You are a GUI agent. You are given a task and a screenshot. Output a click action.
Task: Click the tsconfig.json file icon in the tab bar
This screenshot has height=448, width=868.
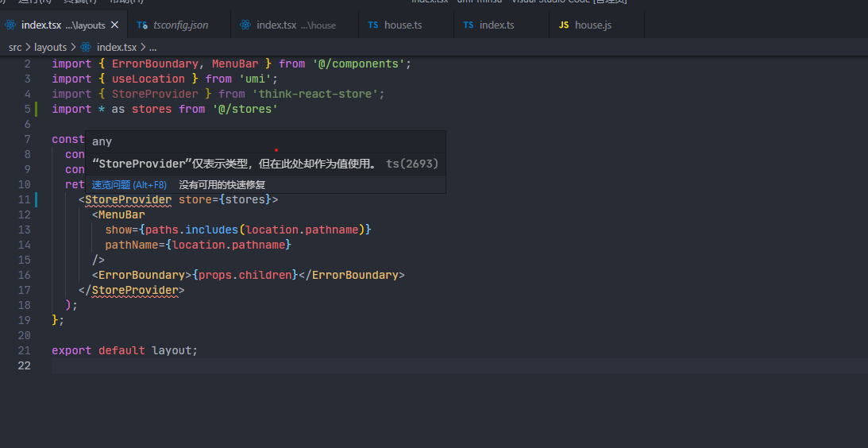142,25
